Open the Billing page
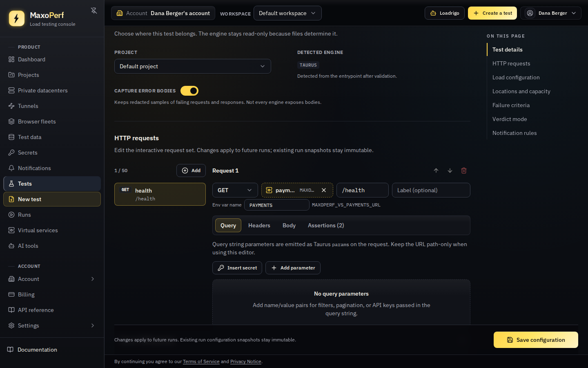This screenshot has height=368, width=588. point(52,294)
